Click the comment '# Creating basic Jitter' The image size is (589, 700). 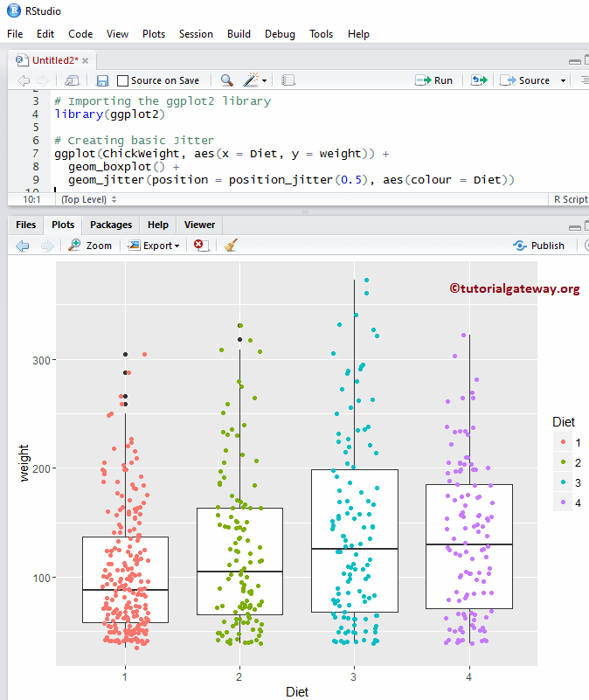coord(134,141)
